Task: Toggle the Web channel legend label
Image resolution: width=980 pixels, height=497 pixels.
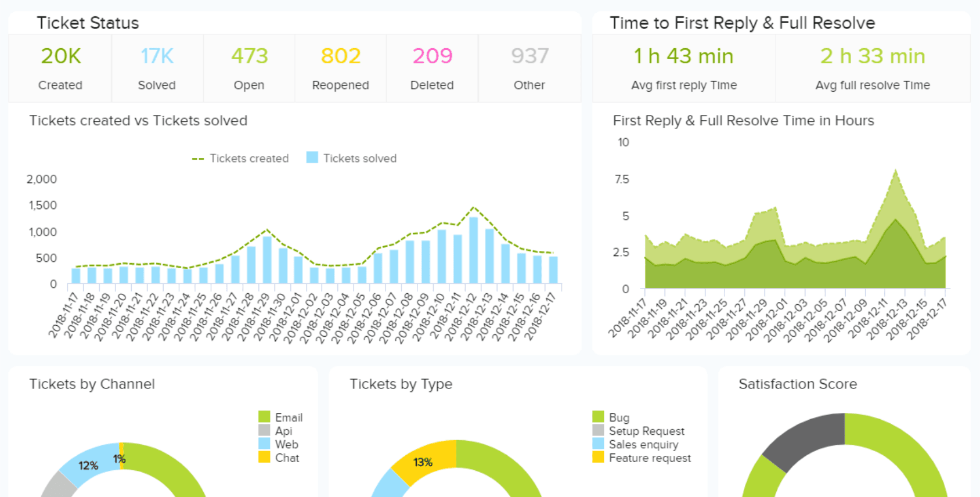Action: [x=286, y=444]
